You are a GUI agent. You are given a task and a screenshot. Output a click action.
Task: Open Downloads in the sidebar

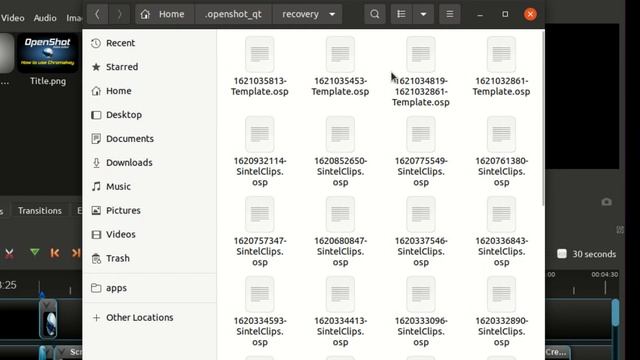coord(149,162)
